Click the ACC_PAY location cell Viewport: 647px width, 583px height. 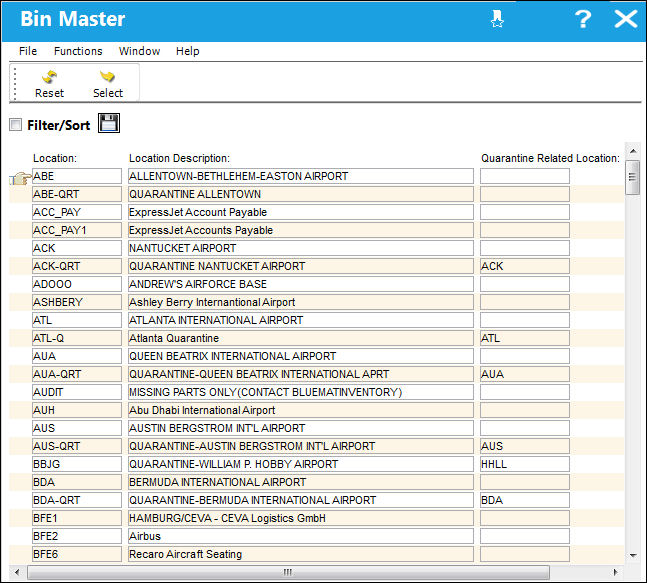77,212
